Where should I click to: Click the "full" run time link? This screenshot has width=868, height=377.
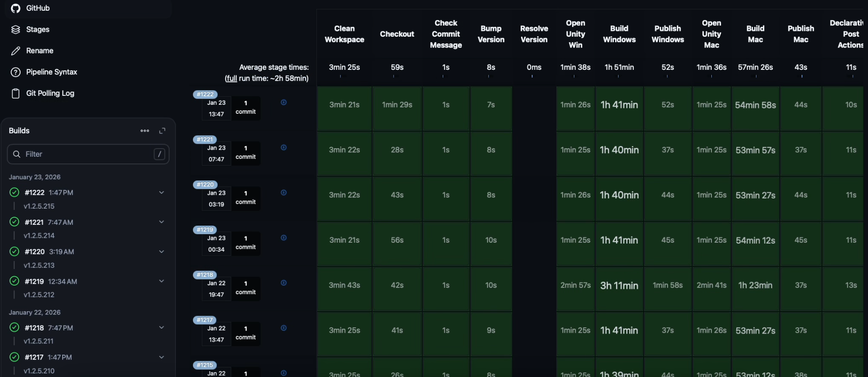click(x=231, y=78)
